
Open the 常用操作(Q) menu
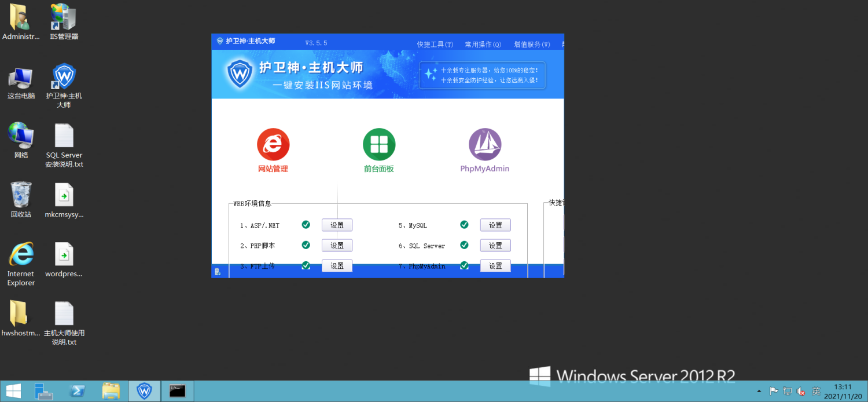click(x=483, y=44)
